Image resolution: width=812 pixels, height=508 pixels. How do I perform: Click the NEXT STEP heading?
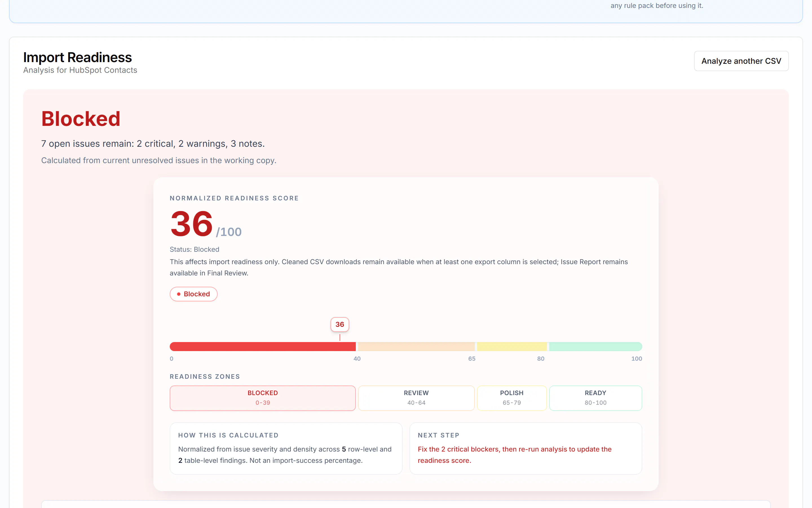(x=438, y=435)
